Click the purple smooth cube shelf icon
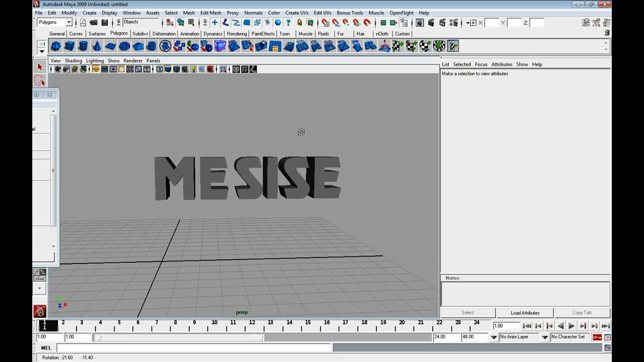 pos(220,46)
